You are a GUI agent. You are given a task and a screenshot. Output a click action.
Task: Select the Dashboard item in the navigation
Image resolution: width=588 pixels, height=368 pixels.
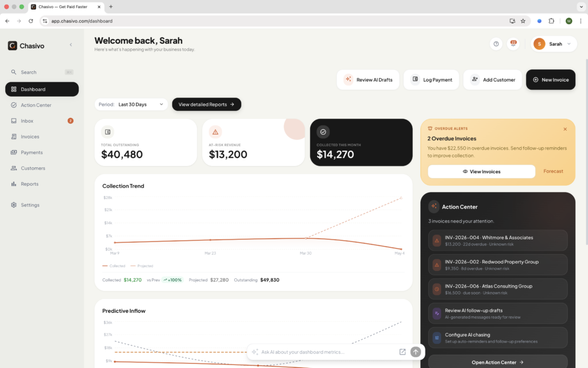41,89
